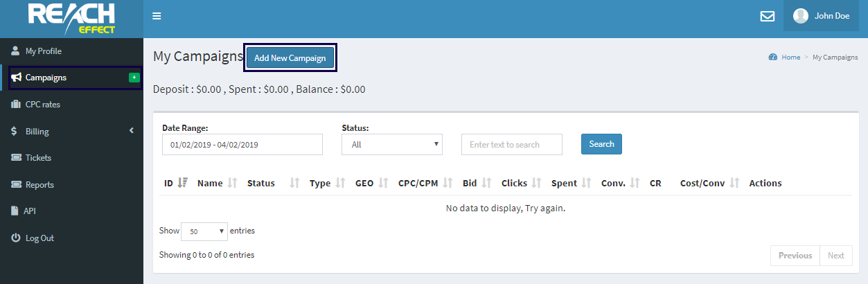Viewport: 868px width, 284px height.
Task: Click the John Doe user avatar
Action: [x=801, y=16]
